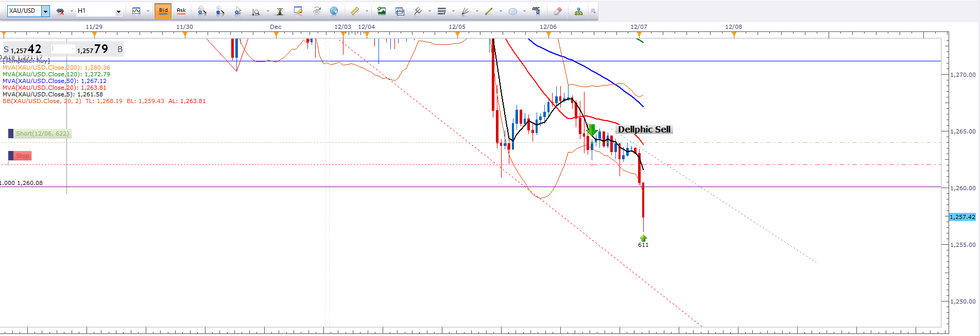
Task: Click the red Stop order label
Action: tap(22, 156)
